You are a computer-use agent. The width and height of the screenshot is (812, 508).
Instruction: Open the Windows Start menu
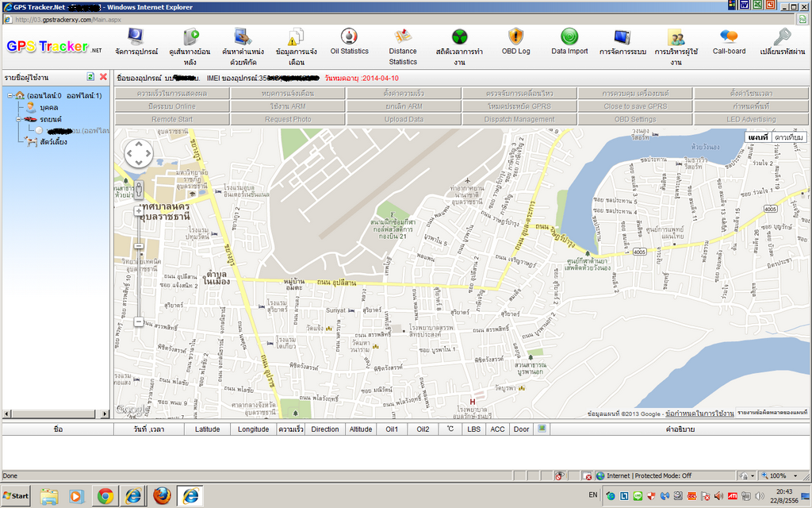tap(16, 496)
